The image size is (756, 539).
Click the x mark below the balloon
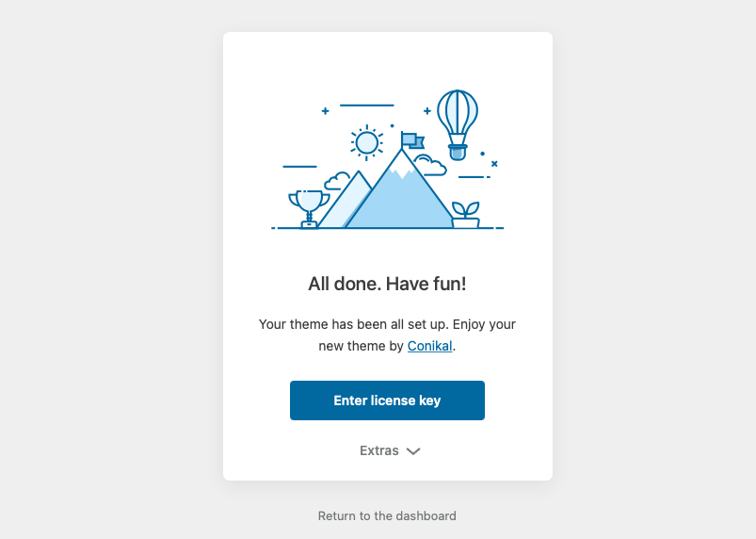[x=494, y=164]
